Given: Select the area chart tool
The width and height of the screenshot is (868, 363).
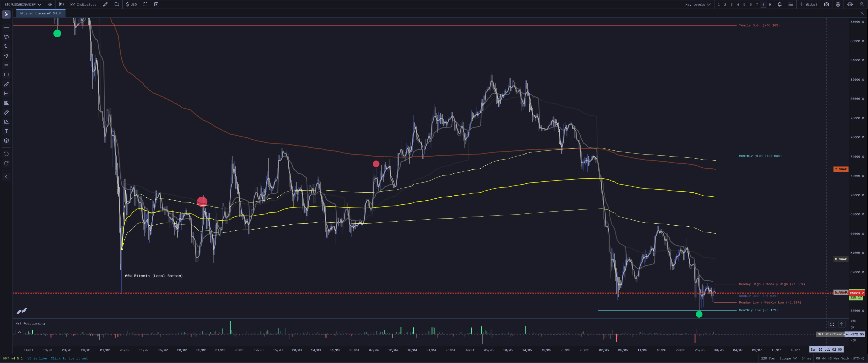Looking at the screenshot, I should [x=6, y=122].
